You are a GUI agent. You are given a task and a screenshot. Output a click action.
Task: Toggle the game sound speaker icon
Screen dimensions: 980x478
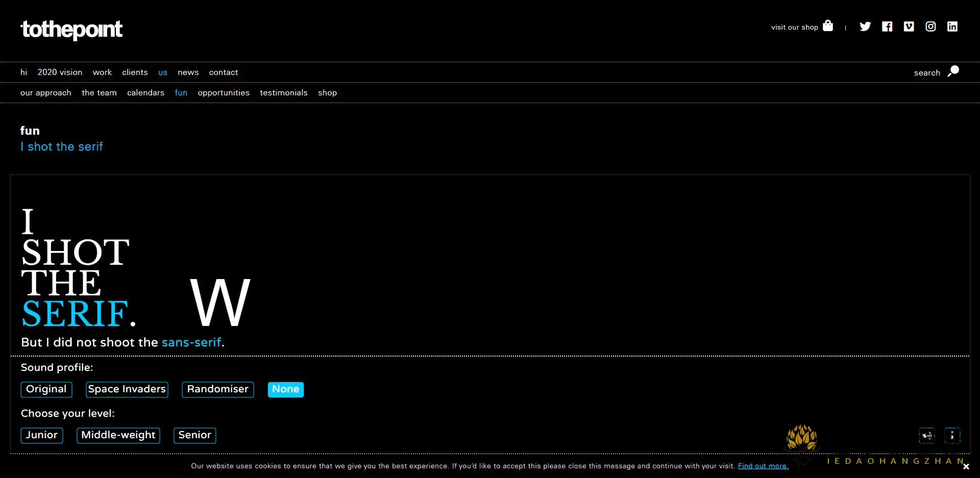point(926,436)
